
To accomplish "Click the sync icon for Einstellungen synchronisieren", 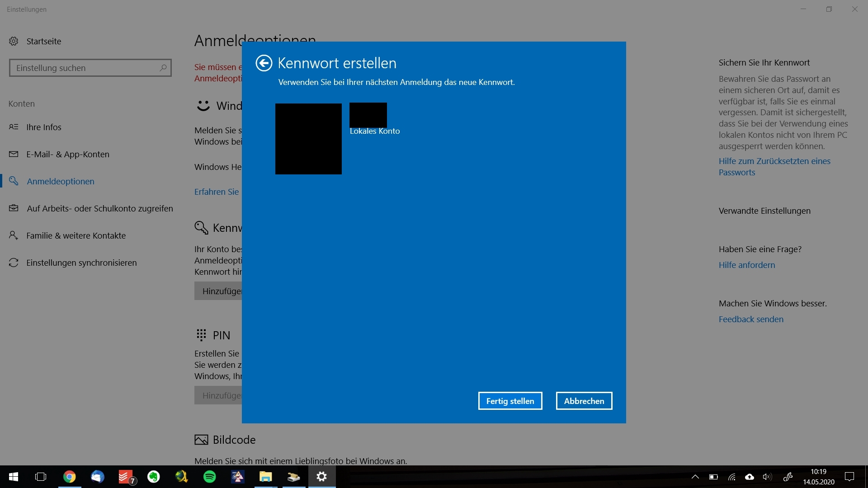I will click(x=14, y=263).
